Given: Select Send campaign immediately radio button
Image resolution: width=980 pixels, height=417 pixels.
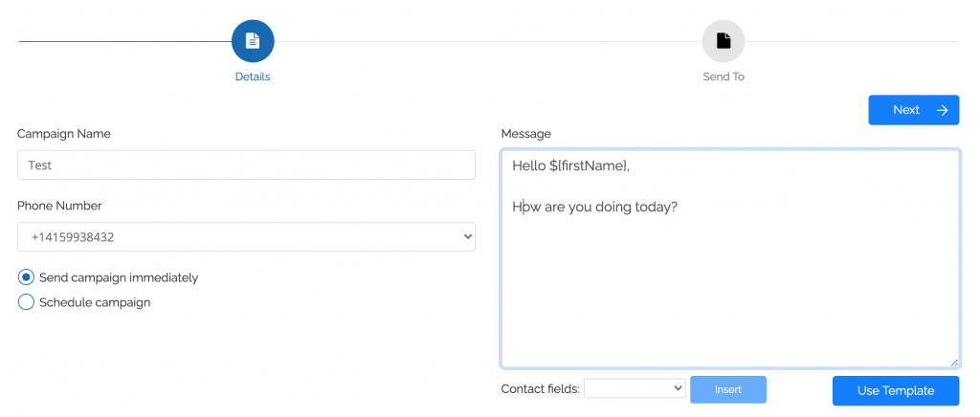Looking at the screenshot, I should coord(27,277).
